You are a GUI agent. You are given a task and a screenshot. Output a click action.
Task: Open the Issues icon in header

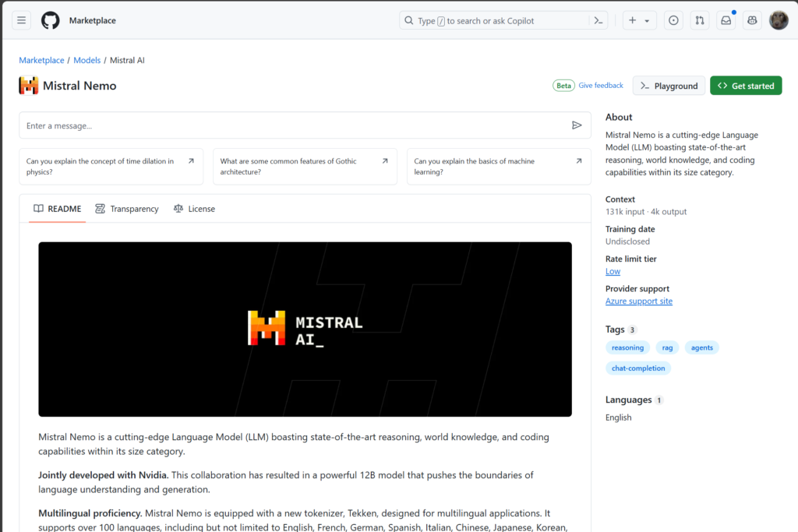(x=673, y=21)
